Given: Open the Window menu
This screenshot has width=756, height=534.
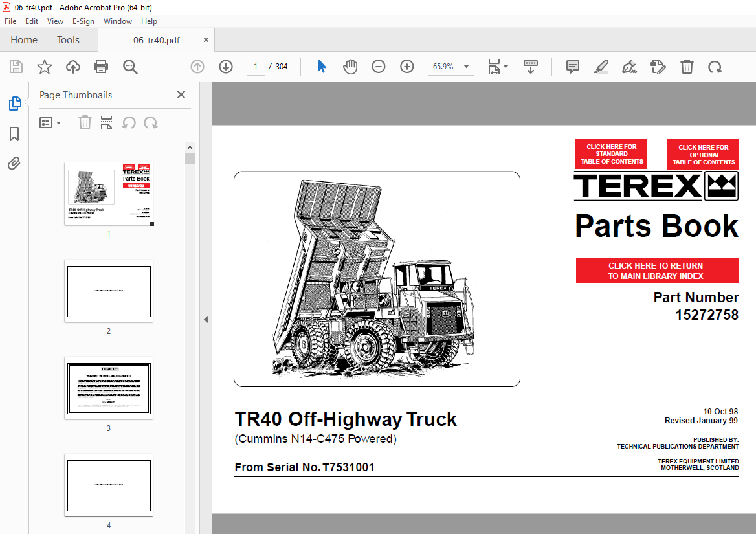Looking at the screenshot, I should coord(118,21).
